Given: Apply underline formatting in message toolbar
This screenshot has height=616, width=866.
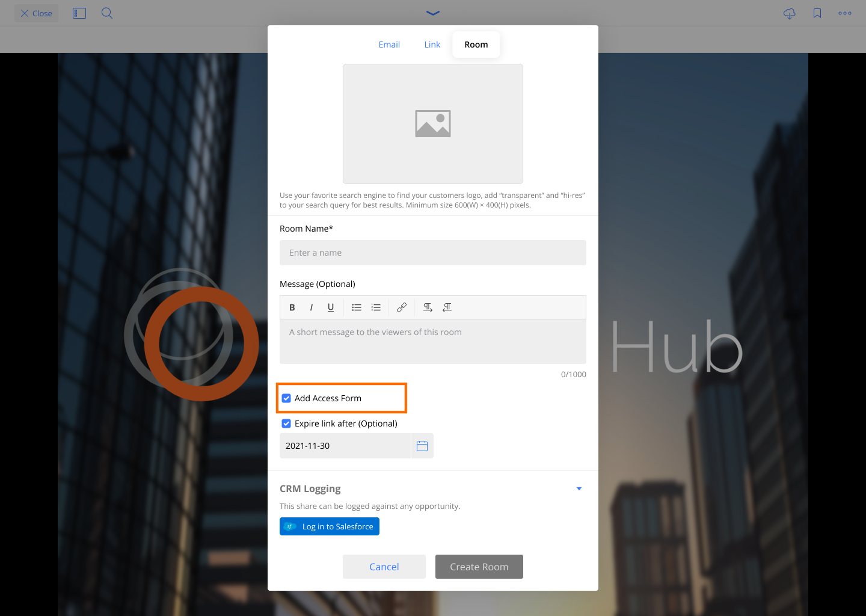Looking at the screenshot, I should [x=330, y=307].
